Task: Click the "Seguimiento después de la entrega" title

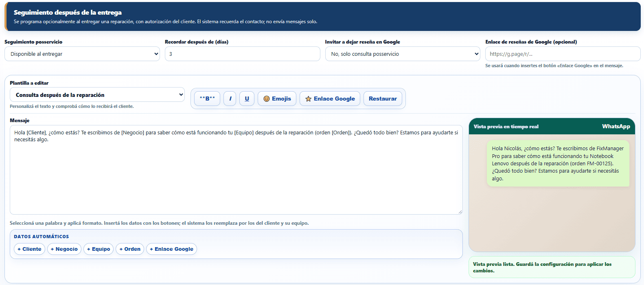Action: click(x=68, y=13)
